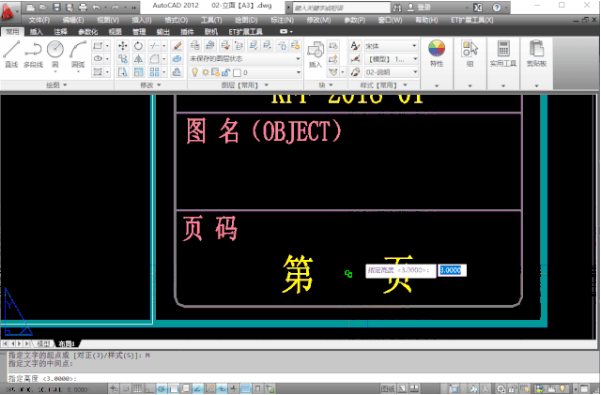Click the Text Style icon
Viewport: 601px width, 395px height.
(355, 46)
